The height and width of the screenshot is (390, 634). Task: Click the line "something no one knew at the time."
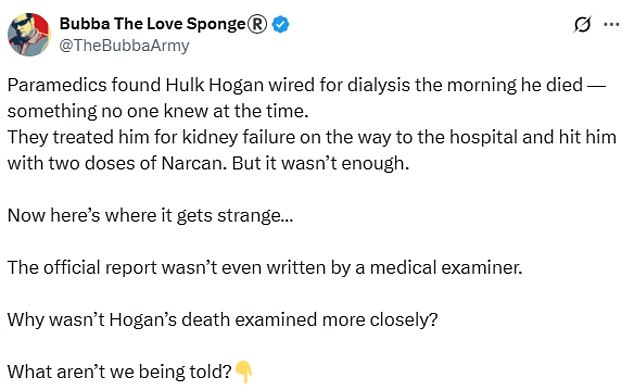coord(158,111)
